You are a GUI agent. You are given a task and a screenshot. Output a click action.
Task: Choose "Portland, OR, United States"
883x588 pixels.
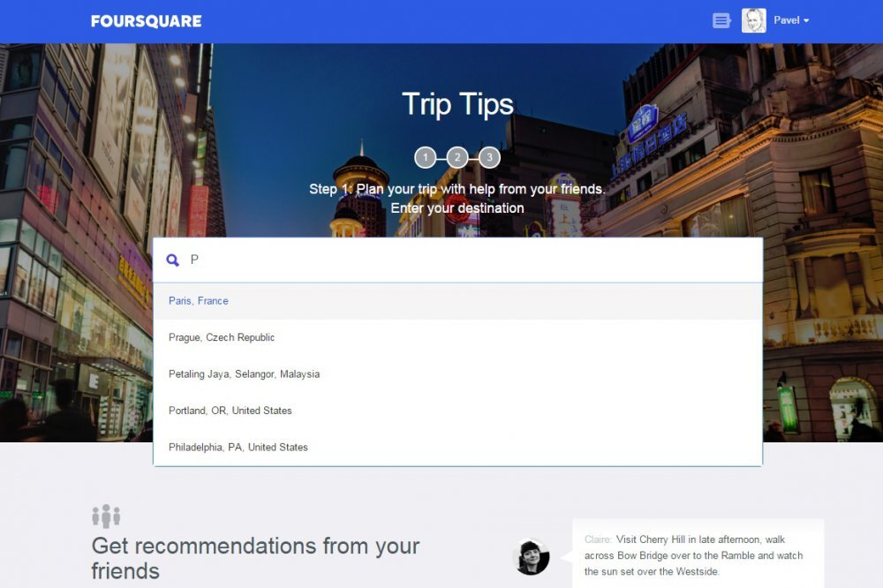pyautogui.click(x=231, y=411)
